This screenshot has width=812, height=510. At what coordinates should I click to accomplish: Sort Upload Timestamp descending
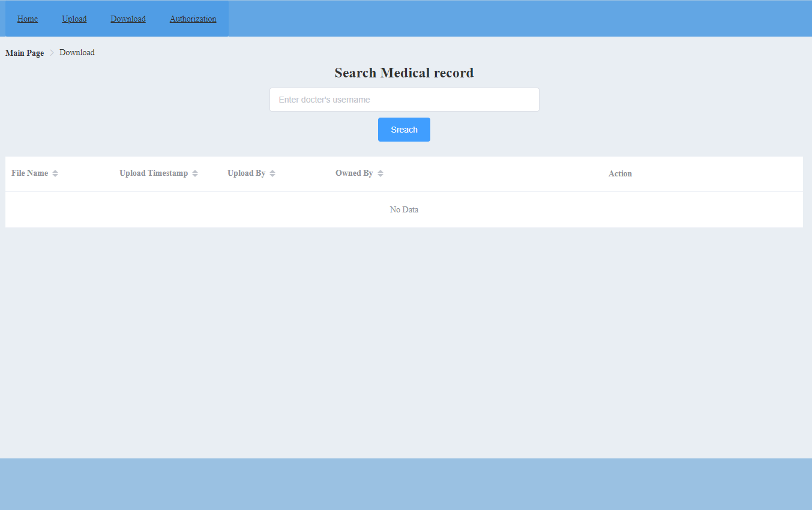[196, 175]
